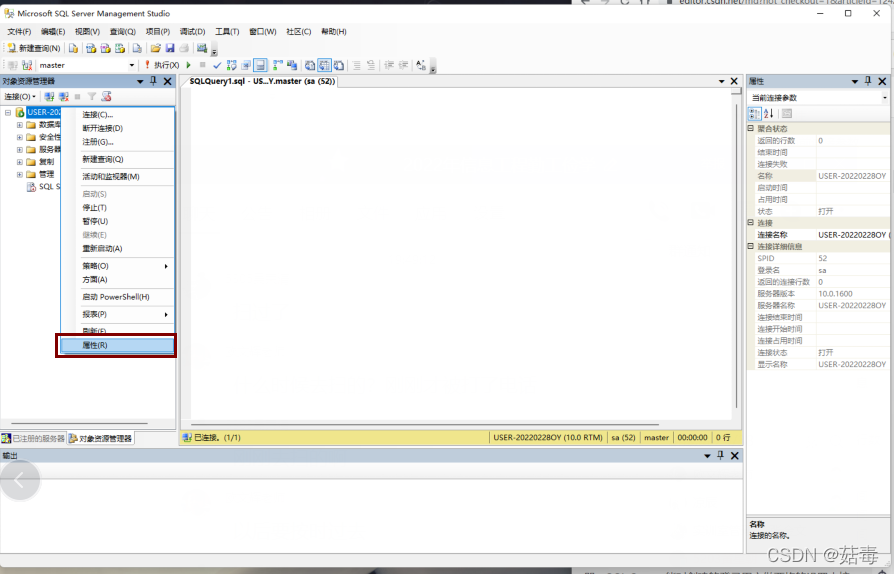Click inside the SQL query editor area
The height and width of the screenshot is (574, 894).
click(461, 254)
